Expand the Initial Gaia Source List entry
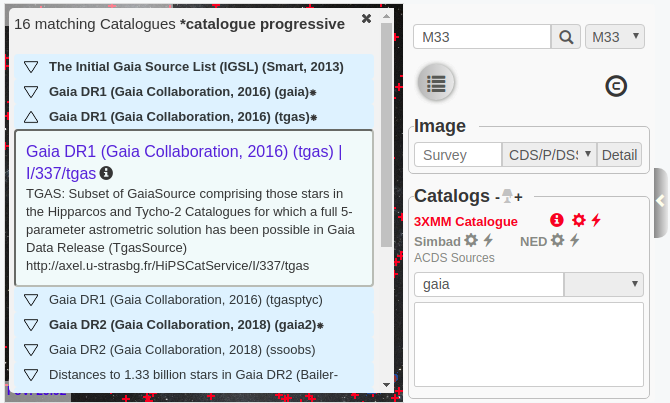 (x=31, y=67)
